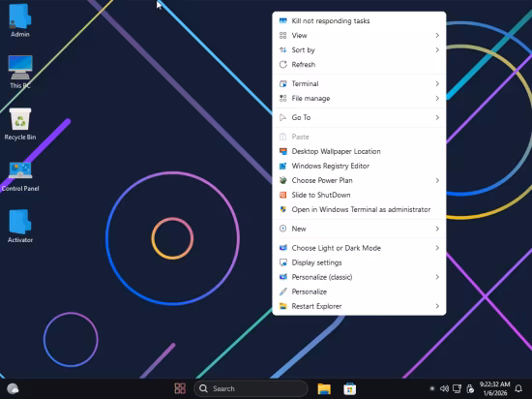Click the Choose Power Plan icon
The image size is (532, 399).
point(283,180)
